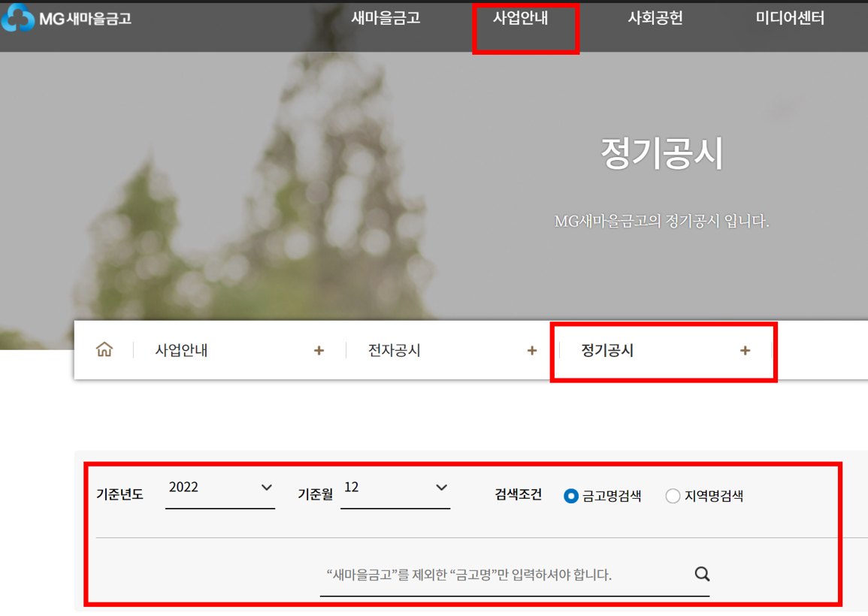Open the 새마을금고 top menu
868x616 pixels.
point(386,18)
